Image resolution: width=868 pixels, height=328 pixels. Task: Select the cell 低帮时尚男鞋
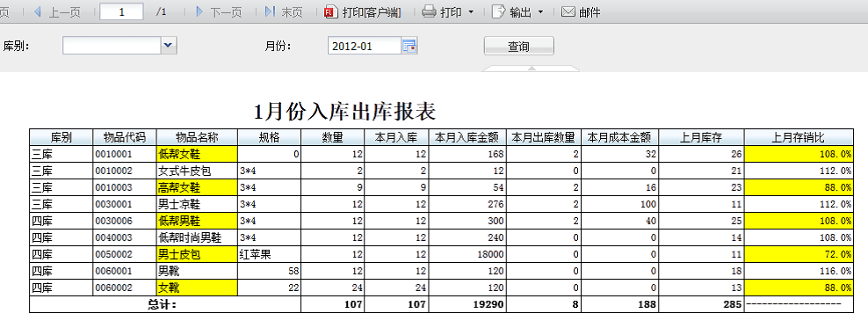[197, 237]
